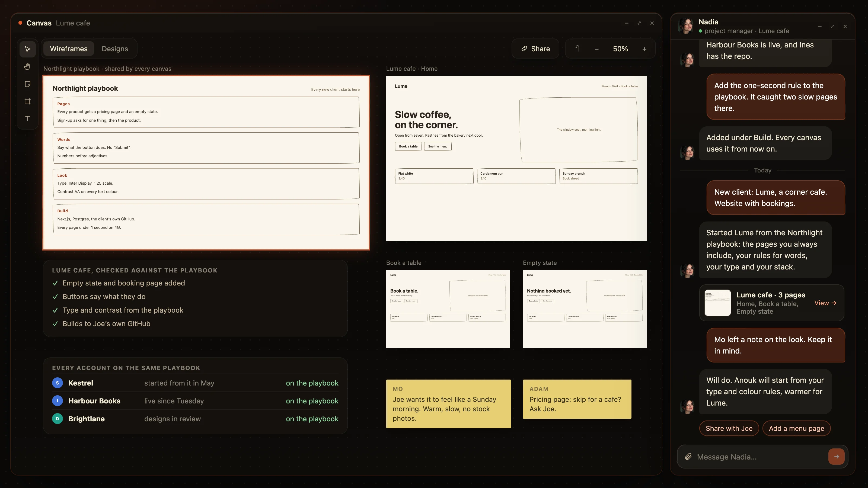Click Nadia's avatar in chat header

click(686, 26)
